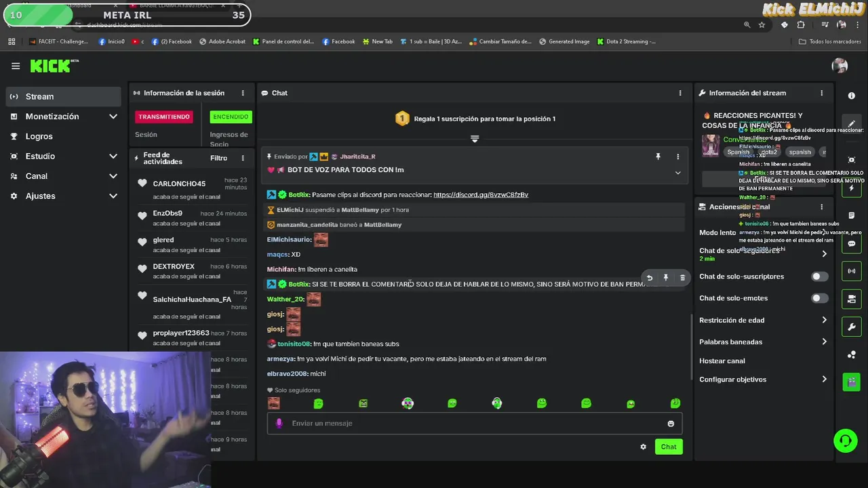This screenshot has height=488, width=868.
Task: Activate the purple microphone voice icon
Action: click(x=279, y=423)
